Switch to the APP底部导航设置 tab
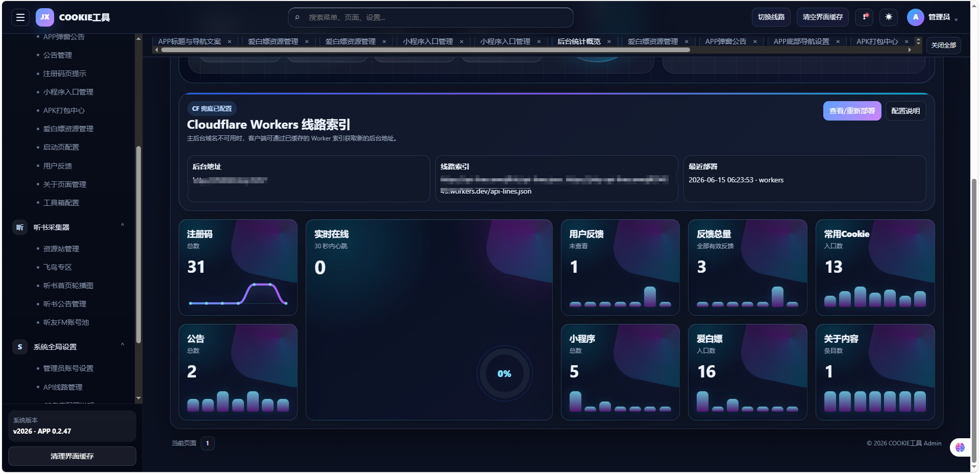980x474 pixels. click(x=801, y=41)
